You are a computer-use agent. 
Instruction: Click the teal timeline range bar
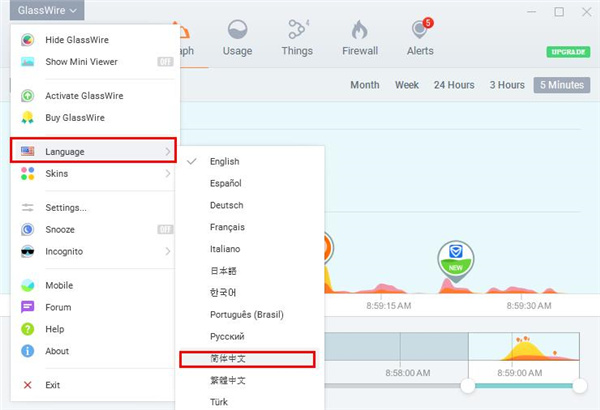click(524, 386)
